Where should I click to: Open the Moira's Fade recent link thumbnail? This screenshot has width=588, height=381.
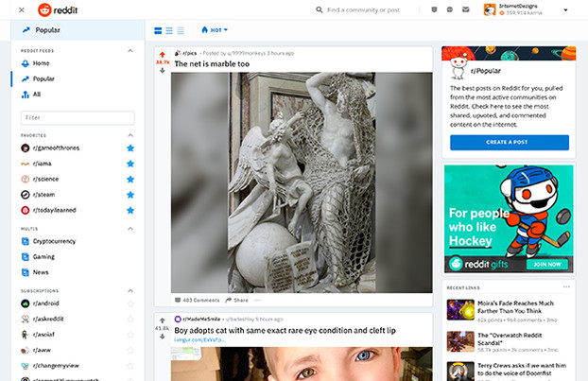pyautogui.click(x=460, y=309)
